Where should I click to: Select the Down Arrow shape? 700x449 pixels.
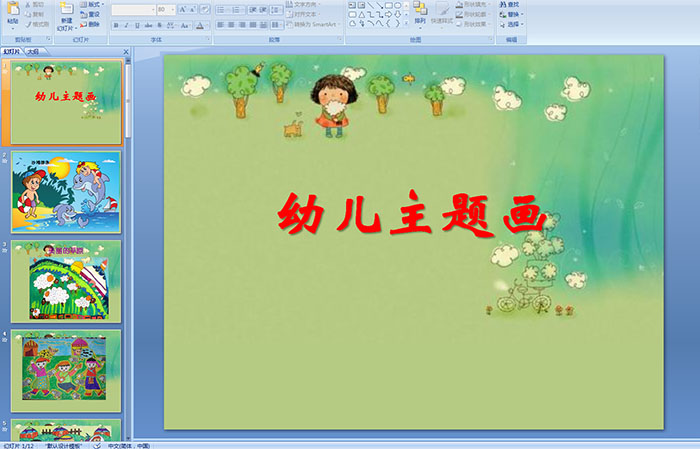click(x=397, y=14)
